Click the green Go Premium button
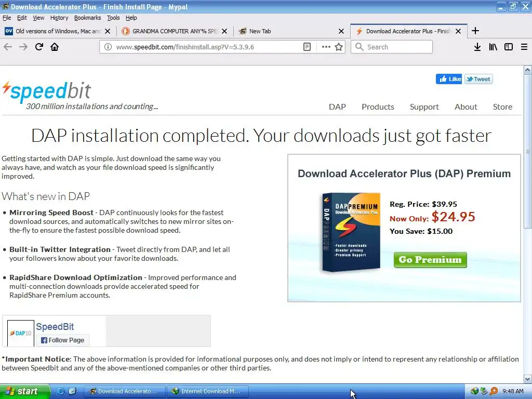This screenshot has width=532, height=399. click(x=430, y=260)
